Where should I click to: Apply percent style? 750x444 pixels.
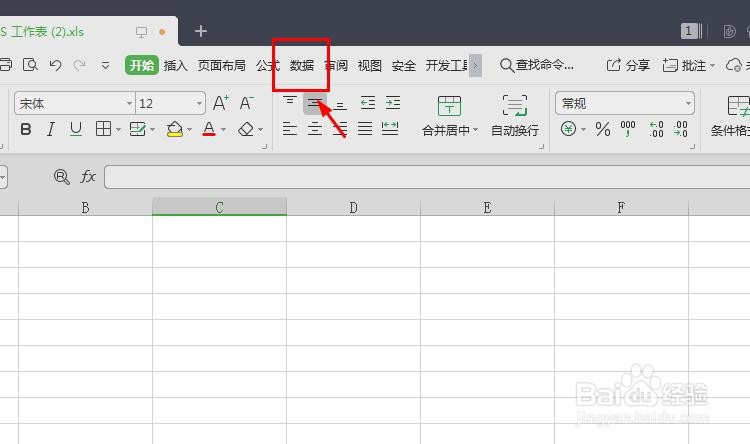603,129
